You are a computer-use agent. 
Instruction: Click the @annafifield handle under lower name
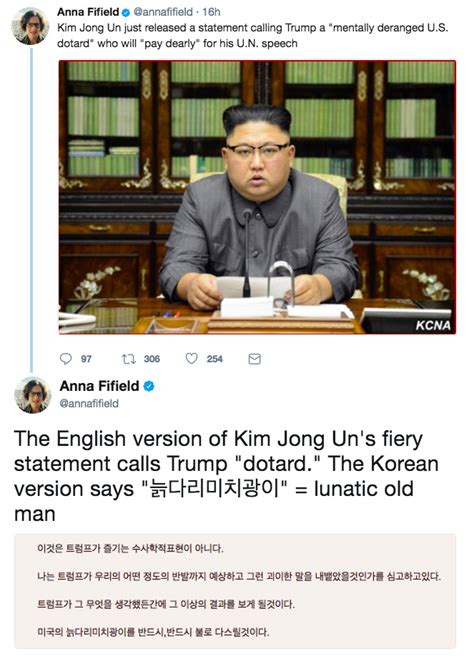point(89,403)
